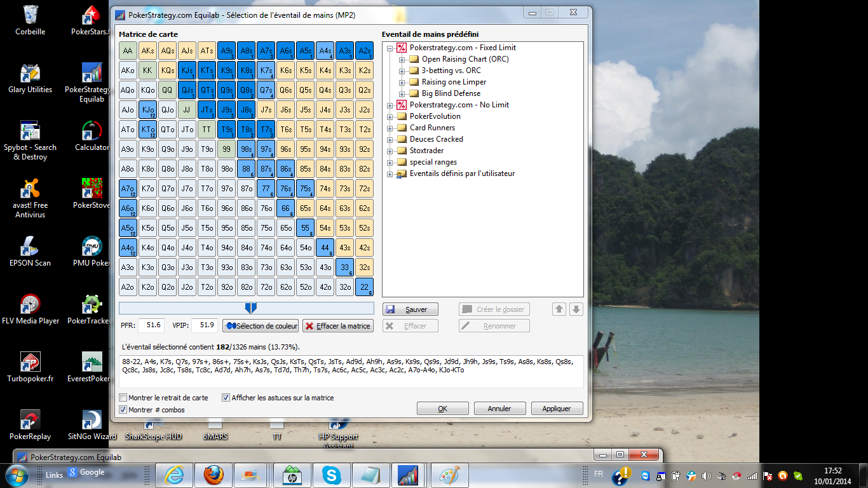The width and height of the screenshot is (868, 488).
Task: Confirm with the OK button
Action: click(x=442, y=409)
